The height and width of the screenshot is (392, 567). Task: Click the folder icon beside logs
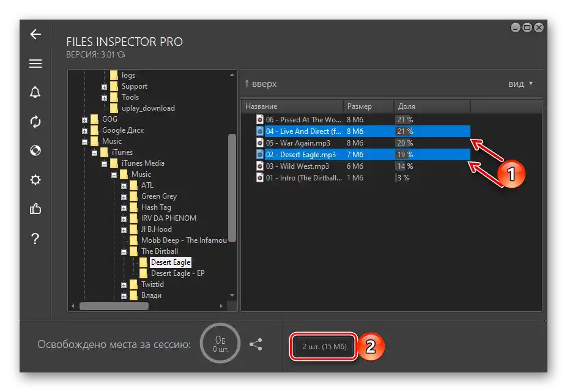pos(114,75)
